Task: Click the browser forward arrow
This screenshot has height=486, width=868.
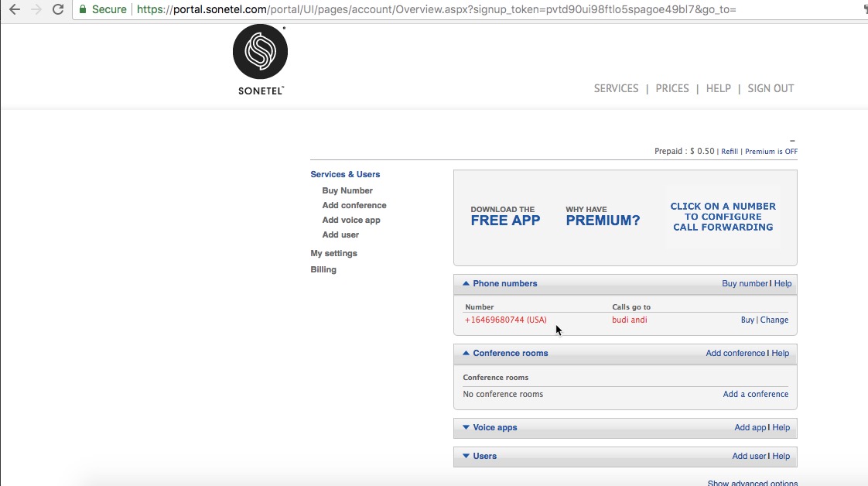Action: pyautogui.click(x=36, y=9)
